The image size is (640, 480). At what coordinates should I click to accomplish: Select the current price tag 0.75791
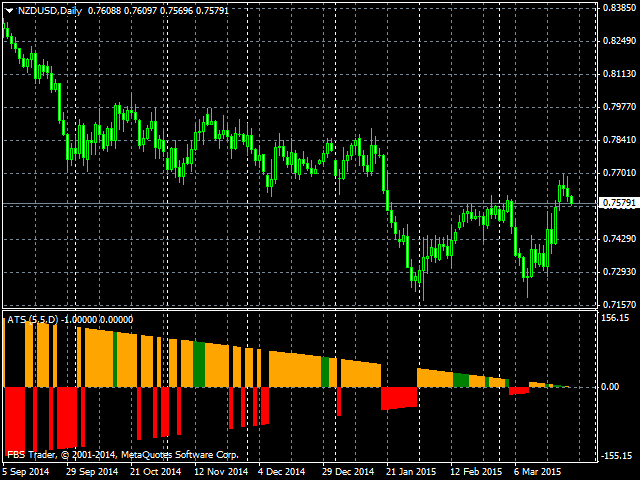618,203
